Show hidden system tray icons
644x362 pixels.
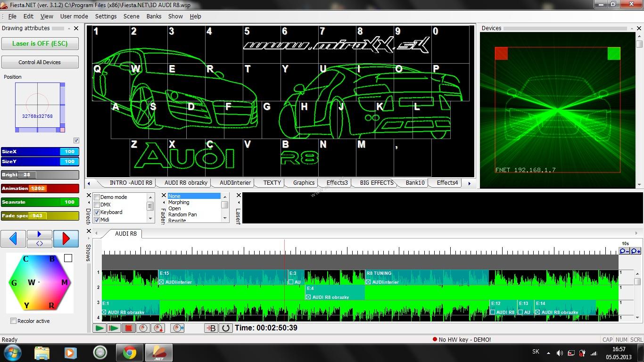coord(548,353)
